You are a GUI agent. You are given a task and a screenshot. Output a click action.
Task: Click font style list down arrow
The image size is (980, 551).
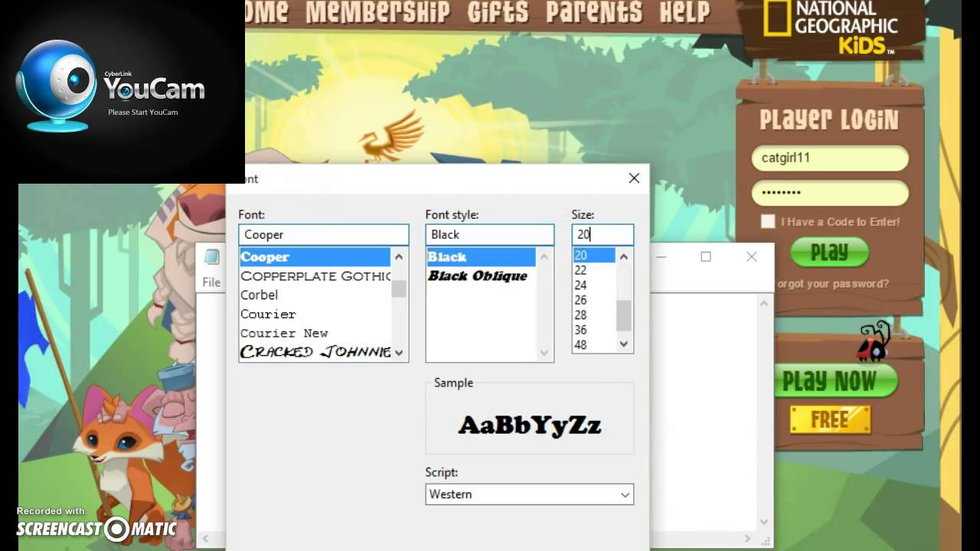click(x=544, y=353)
